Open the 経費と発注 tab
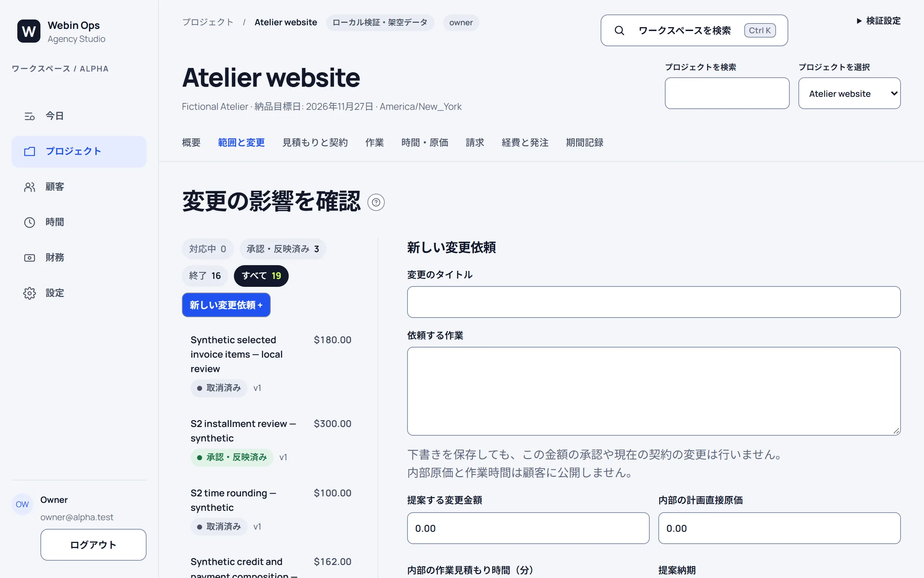The image size is (924, 578). click(x=525, y=143)
